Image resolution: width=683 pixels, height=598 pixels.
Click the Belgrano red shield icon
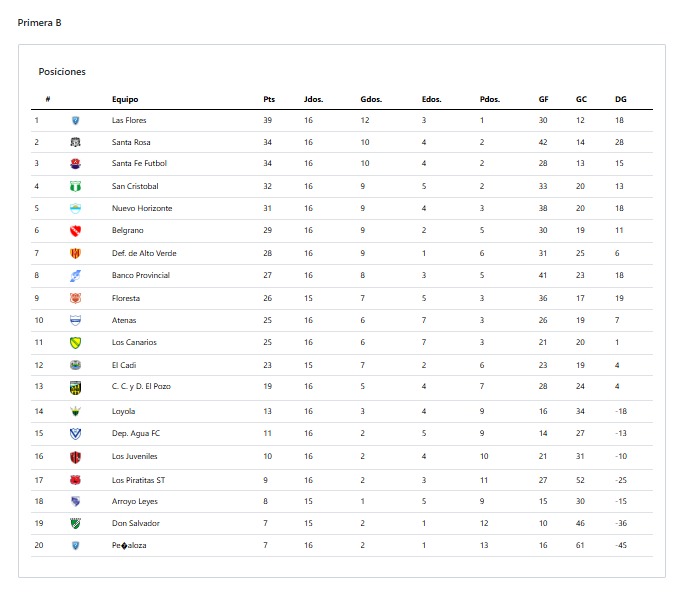[x=75, y=230]
